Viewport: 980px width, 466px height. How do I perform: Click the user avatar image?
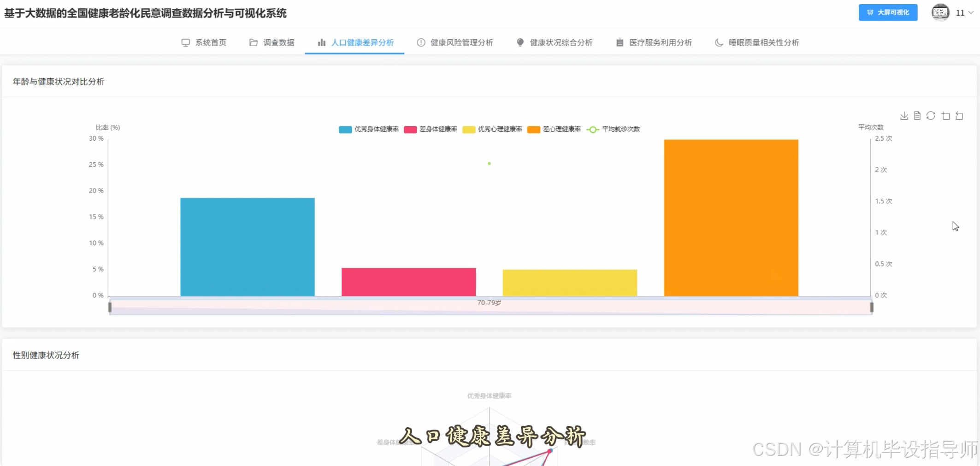click(x=940, y=12)
